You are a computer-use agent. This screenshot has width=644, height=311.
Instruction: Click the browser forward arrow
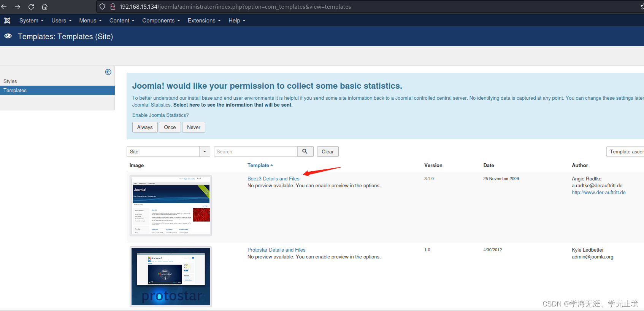coord(17,7)
